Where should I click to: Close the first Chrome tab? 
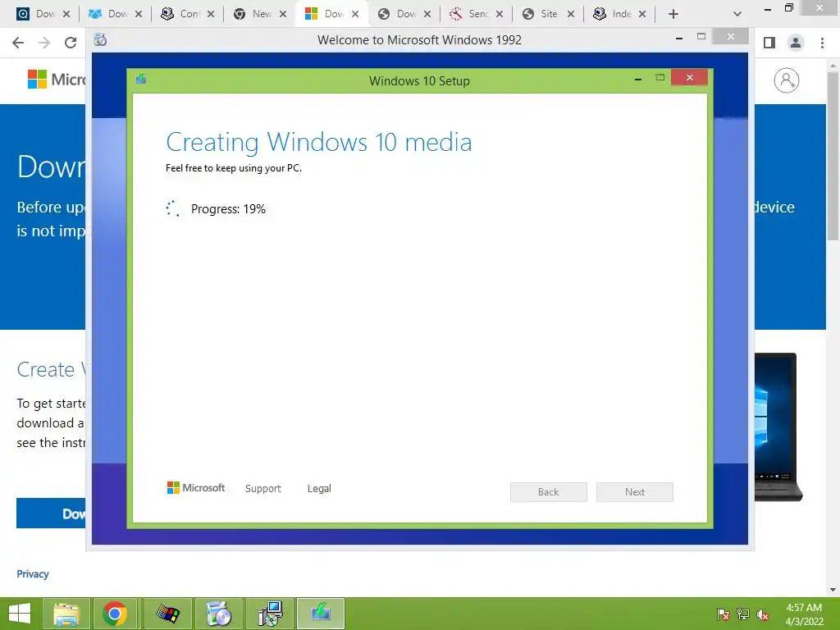pos(66,14)
